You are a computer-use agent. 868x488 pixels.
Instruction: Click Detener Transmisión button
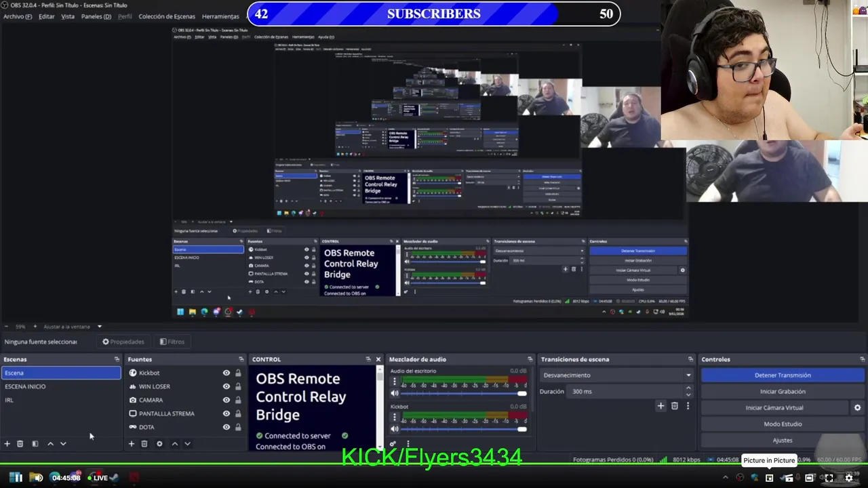click(783, 375)
